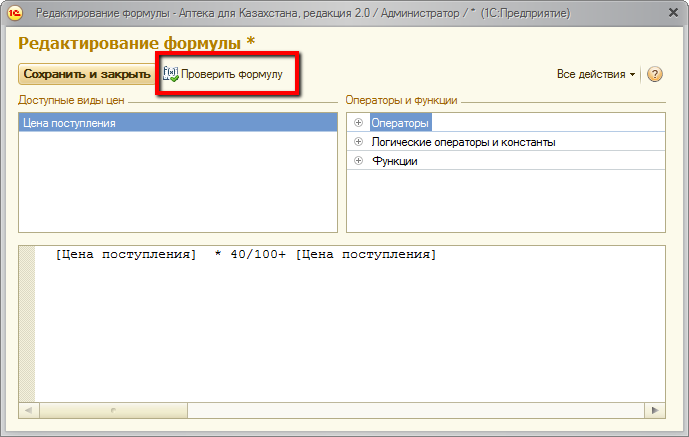Click scroll left arrow in formula editor
689x437 pixels.
tap(28, 410)
